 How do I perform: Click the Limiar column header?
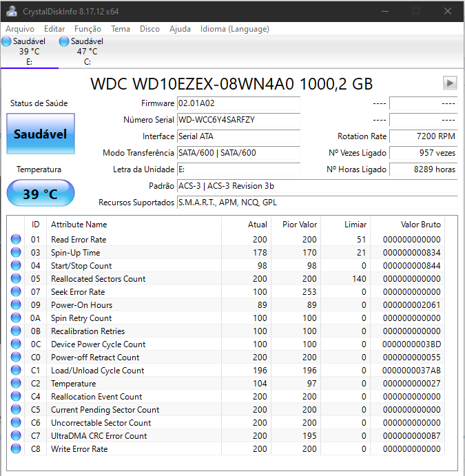(x=346, y=225)
